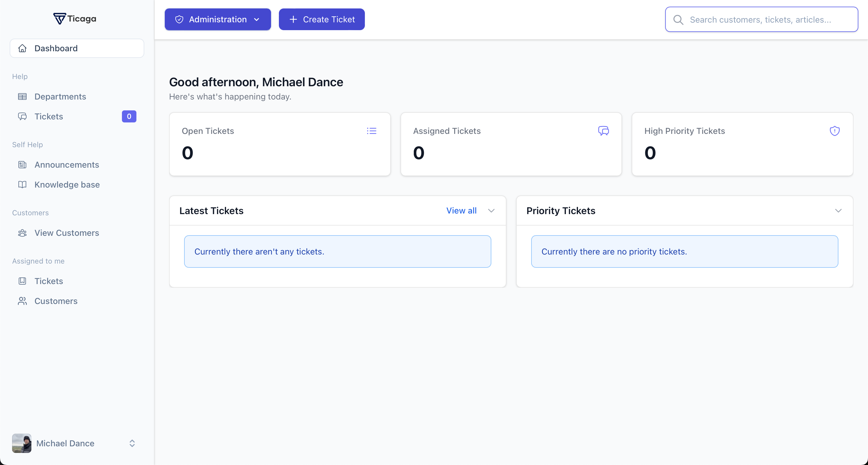Click the Self Help section label

click(x=27, y=144)
